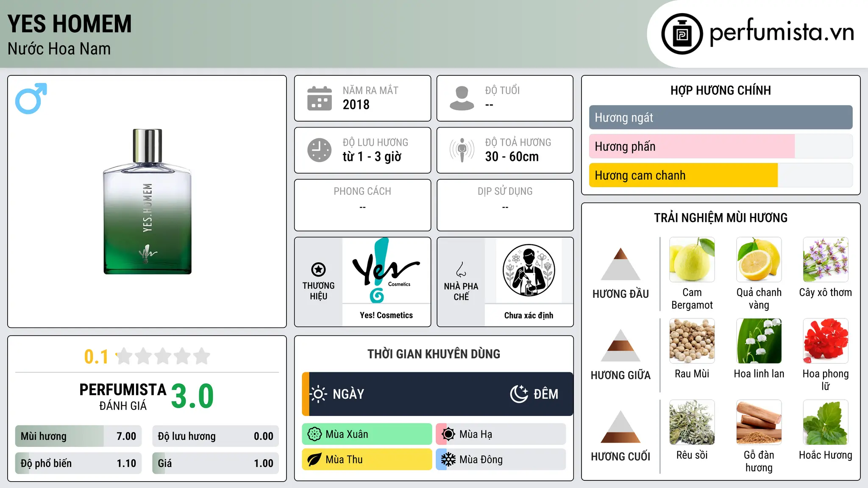The height and width of the screenshot is (488, 868).
Task: Click the Hương đầu pyramid icon
Action: tap(620, 264)
